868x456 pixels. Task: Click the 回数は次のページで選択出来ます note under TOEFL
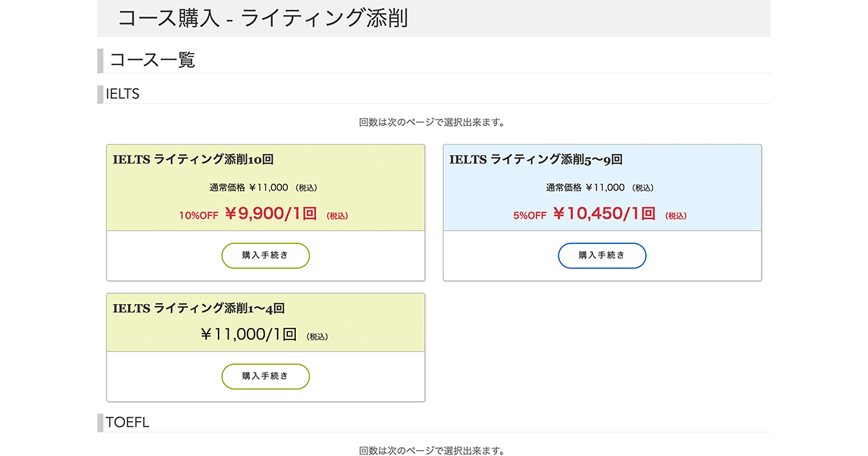point(432,451)
